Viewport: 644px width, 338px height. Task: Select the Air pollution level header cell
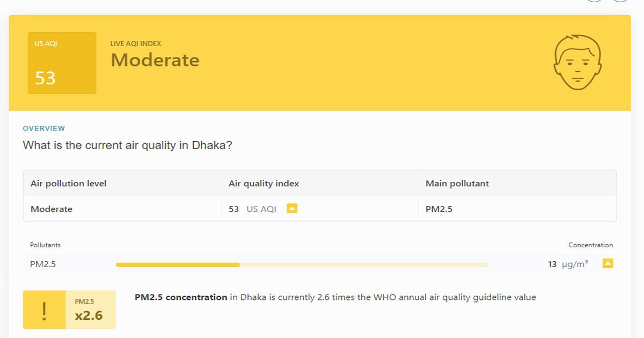(x=68, y=183)
